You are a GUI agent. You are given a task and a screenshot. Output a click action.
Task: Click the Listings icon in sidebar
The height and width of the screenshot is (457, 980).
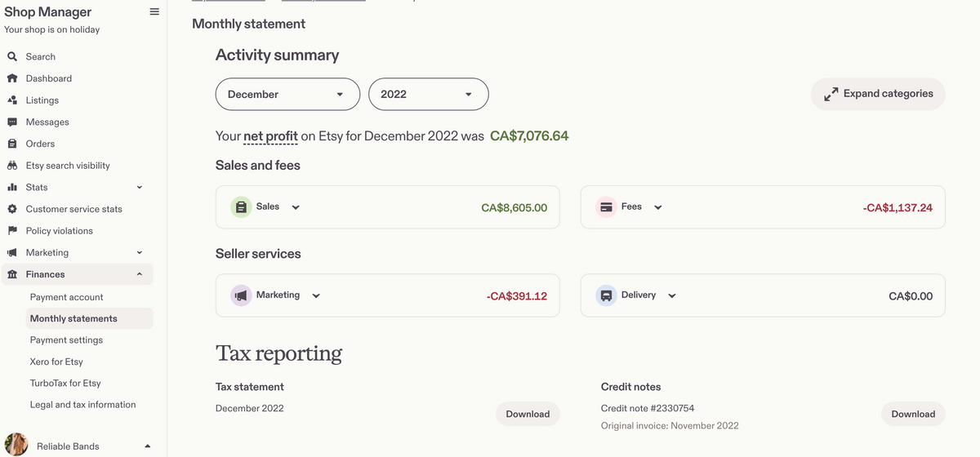(12, 100)
